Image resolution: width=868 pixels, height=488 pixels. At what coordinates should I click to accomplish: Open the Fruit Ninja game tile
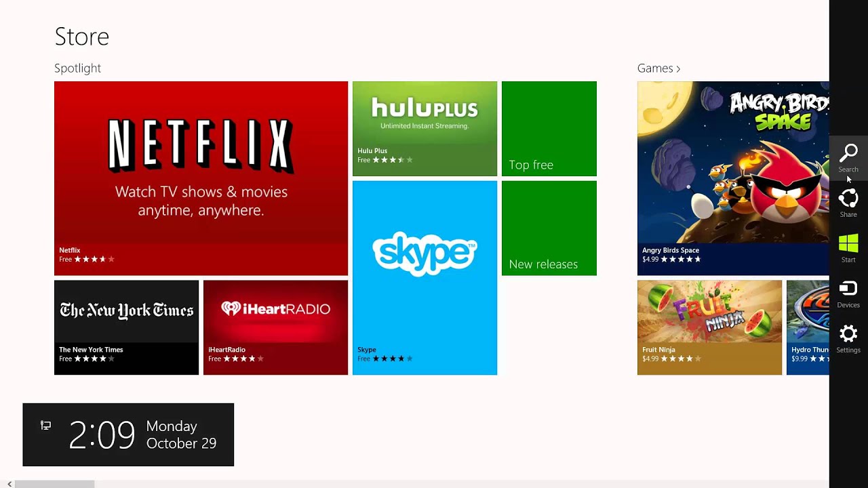tap(709, 327)
